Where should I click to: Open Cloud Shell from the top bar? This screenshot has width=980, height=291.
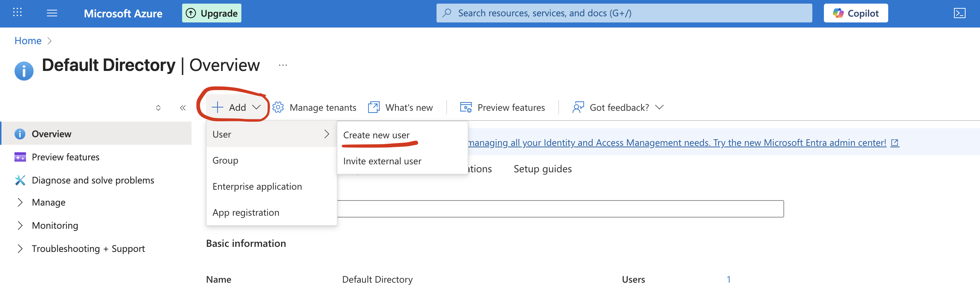pyautogui.click(x=959, y=13)
